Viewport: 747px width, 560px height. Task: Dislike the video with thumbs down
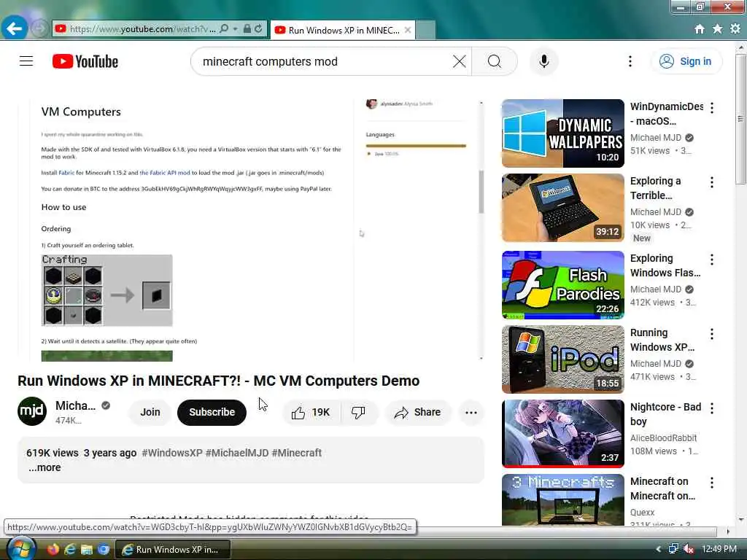coord(359,413)
